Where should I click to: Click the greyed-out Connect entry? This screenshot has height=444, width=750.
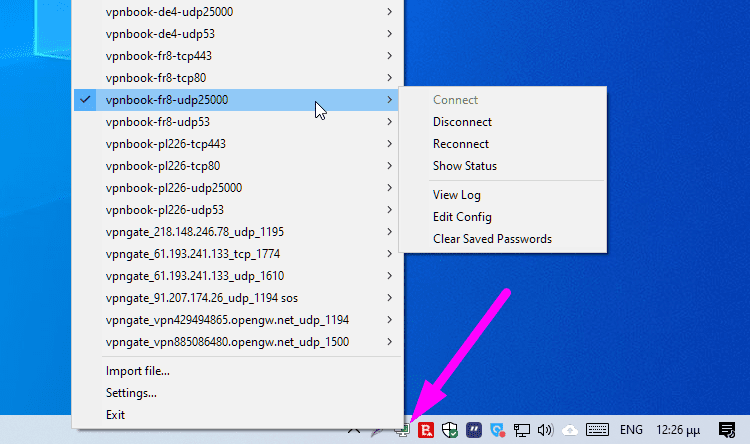(x=455, y=100)
